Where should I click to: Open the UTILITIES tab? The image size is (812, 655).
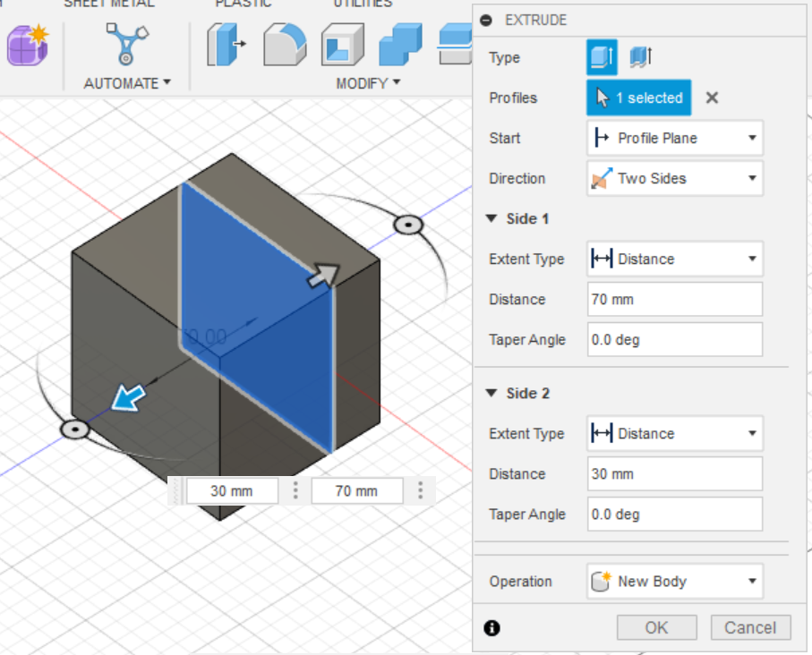[363, 4]
